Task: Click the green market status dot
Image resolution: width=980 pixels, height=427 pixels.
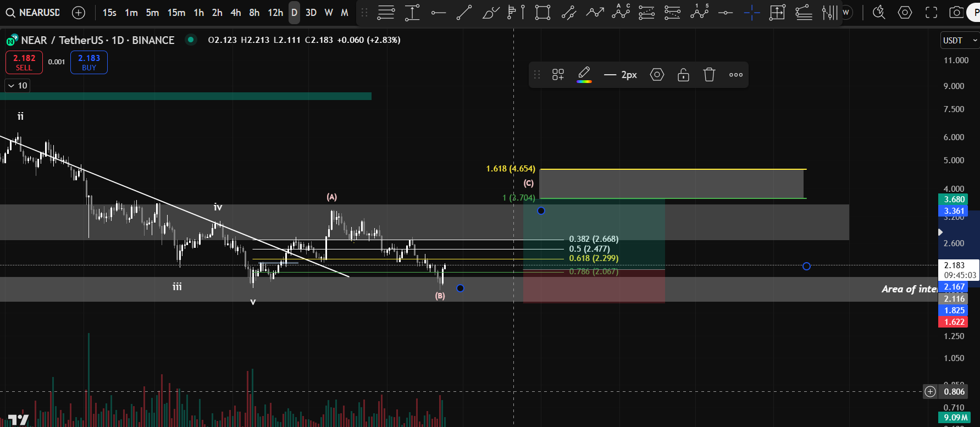Action: (x=191, y=40)
